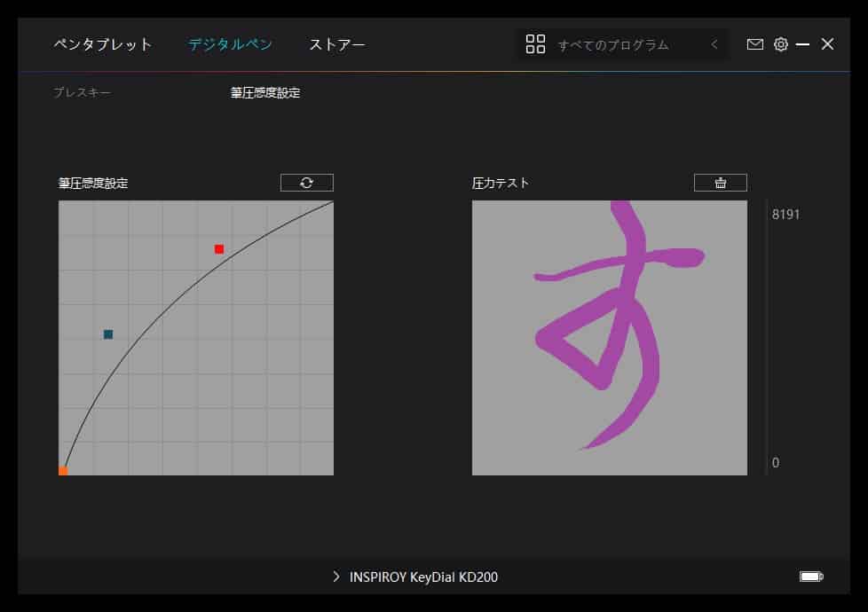Open settings with the gear icon
The width and height of the screenshot is (868, 612).
(780, 44)
